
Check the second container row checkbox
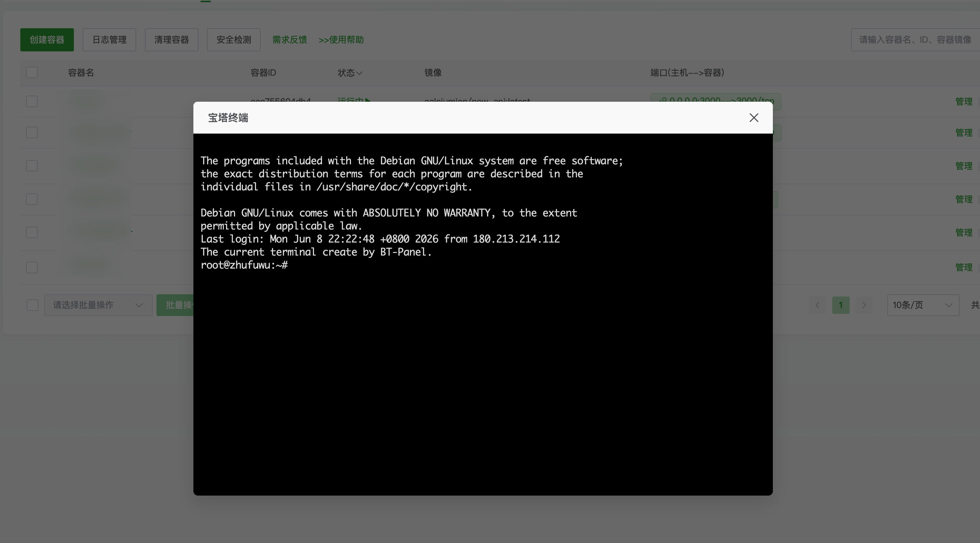(x=32, y=132)
